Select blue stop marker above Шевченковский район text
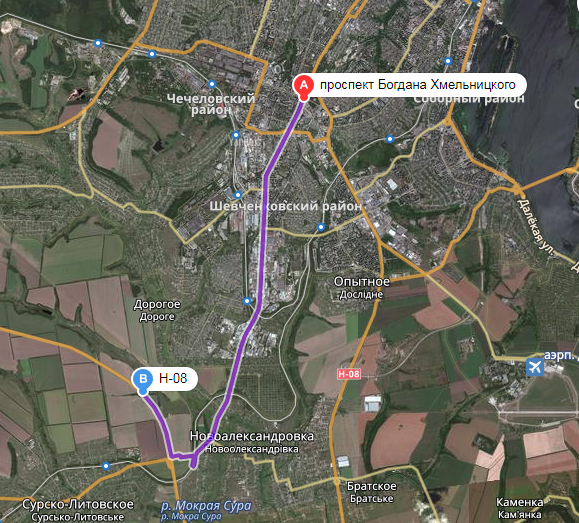579x523 pixels. (x=238, y=195)
